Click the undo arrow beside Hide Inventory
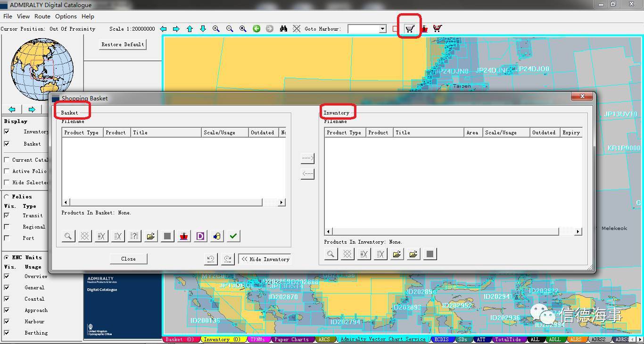Viewport: 644px width, 344px height. click(211, 259)
